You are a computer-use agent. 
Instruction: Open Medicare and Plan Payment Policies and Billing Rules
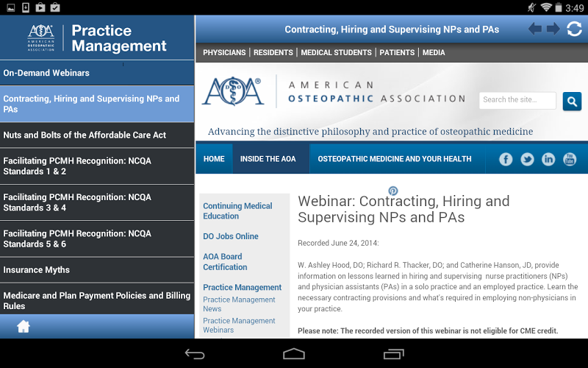point(97,299)
